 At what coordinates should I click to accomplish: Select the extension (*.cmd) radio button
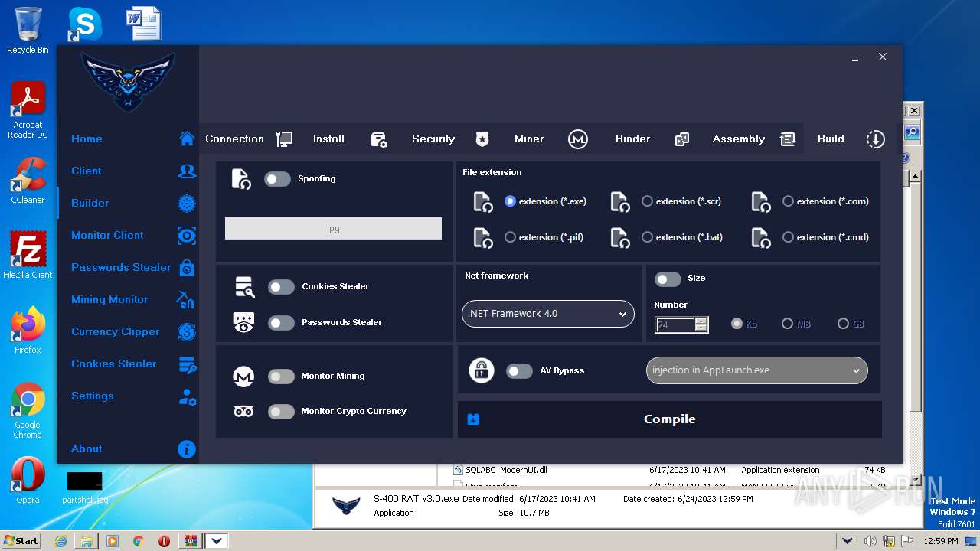pyautogui.click(x=788, y=237)
